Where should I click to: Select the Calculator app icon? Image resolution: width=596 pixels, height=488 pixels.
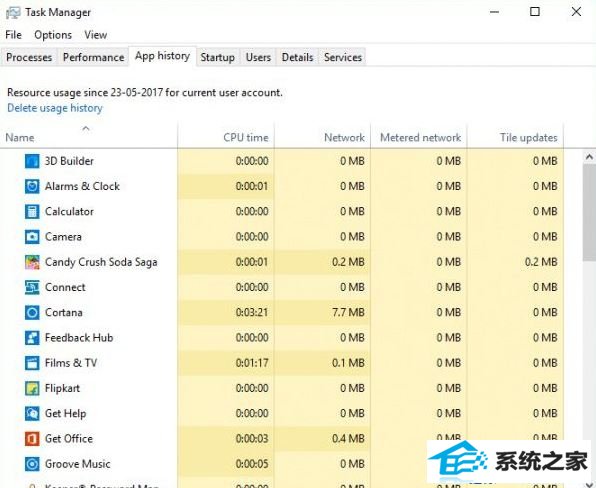[32, 211]
